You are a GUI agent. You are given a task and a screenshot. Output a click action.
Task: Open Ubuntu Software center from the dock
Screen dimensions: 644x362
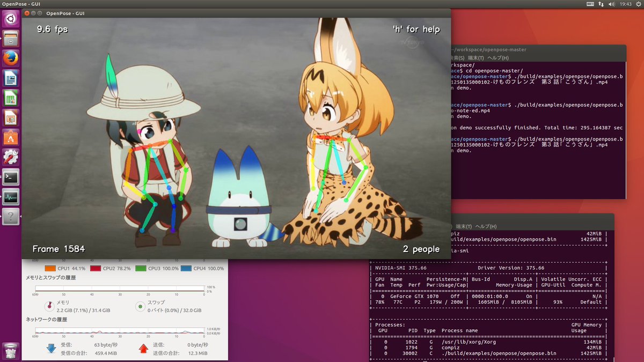[11, 138]
